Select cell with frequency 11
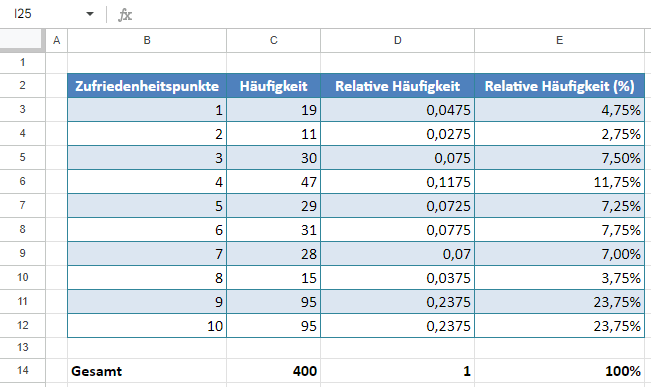Image resolution: width=651 pixels, height=387 pixels. coord(273,134)
